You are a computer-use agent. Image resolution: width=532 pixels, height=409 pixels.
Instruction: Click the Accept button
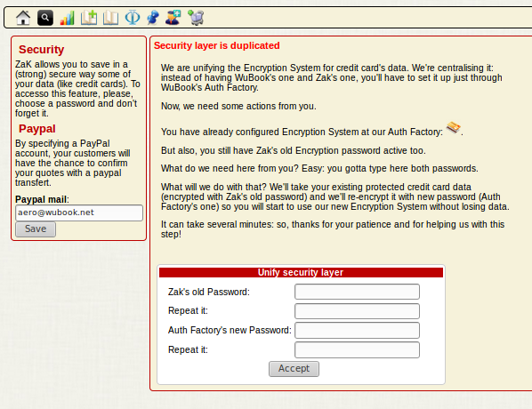(x=294, y=369)
